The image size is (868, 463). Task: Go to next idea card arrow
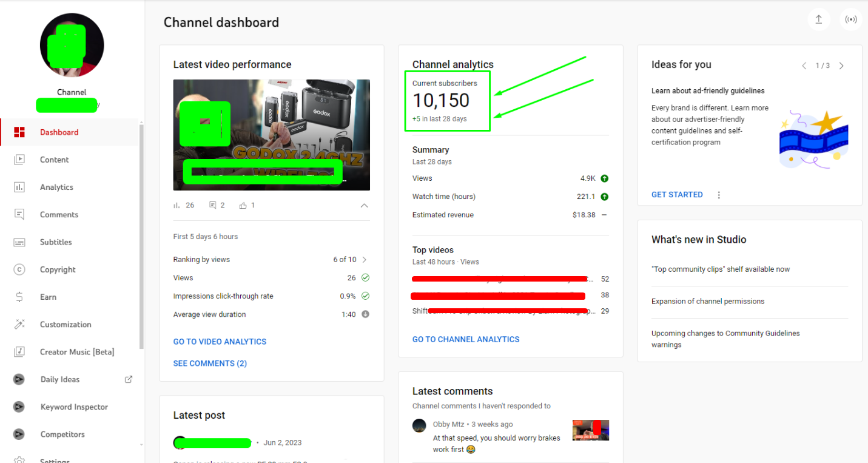point(841,66)
